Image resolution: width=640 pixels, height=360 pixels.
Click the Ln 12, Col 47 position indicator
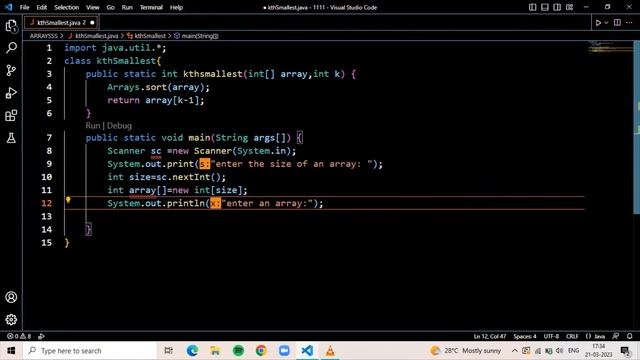[490, 336]
